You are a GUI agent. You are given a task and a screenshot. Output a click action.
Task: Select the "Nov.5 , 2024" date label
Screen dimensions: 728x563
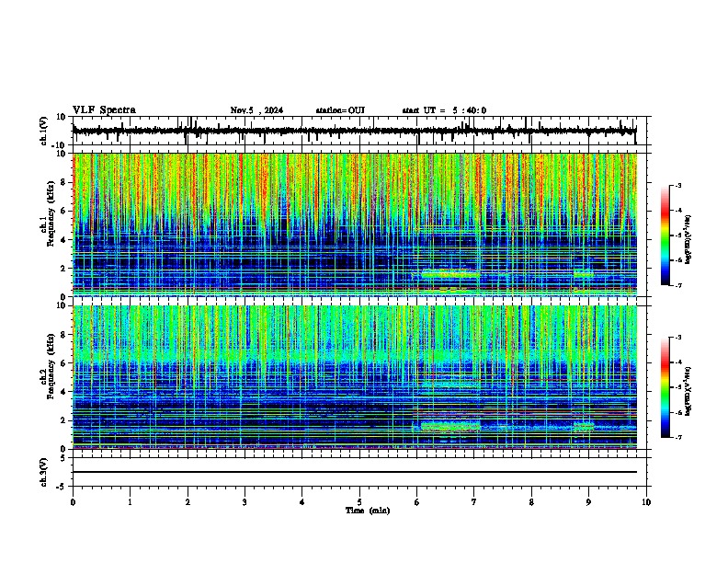(256, 110)
